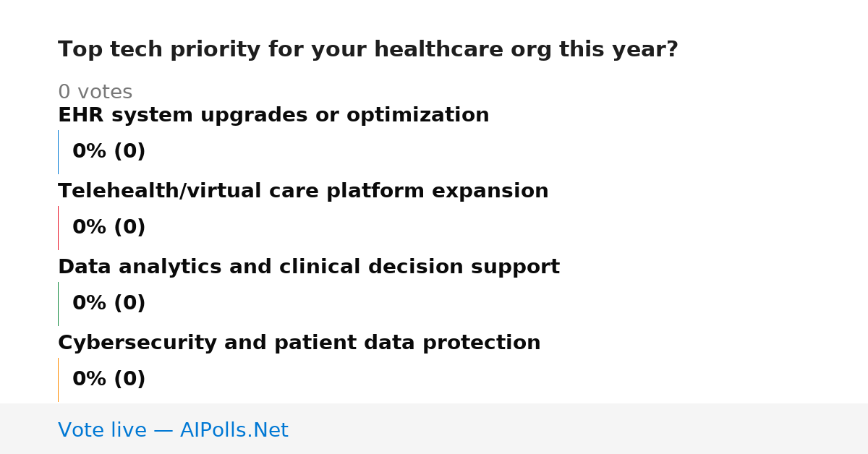
Task: Select the EHR system upgrades or optimization option
Action: click(x=273, y=116)
